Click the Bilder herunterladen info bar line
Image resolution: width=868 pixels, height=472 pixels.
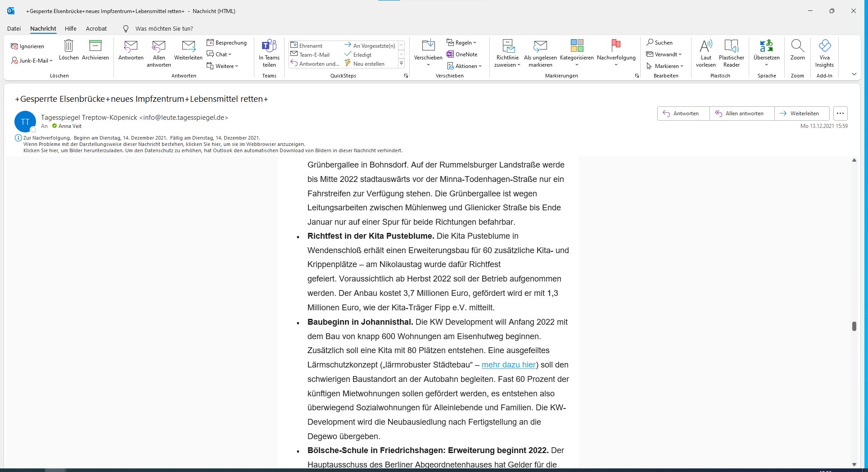tap(213, 150)
